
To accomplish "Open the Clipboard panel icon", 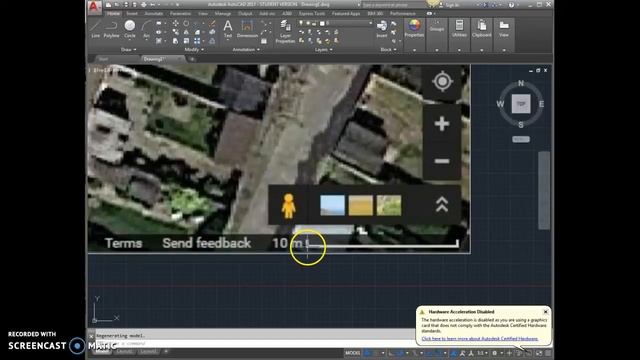I will (x=482, y=28).
